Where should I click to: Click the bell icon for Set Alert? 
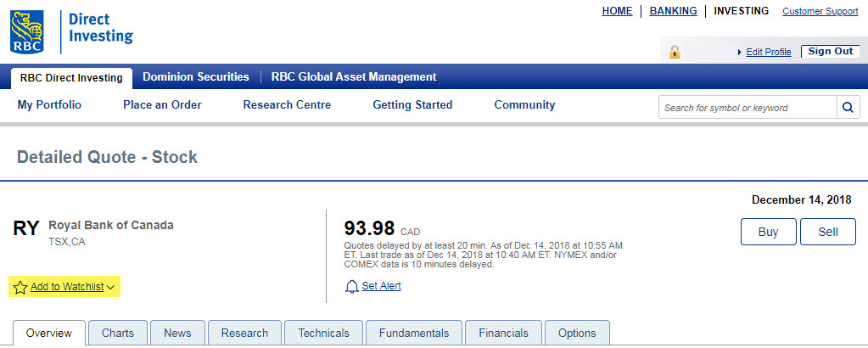click(x=352, y=287)
